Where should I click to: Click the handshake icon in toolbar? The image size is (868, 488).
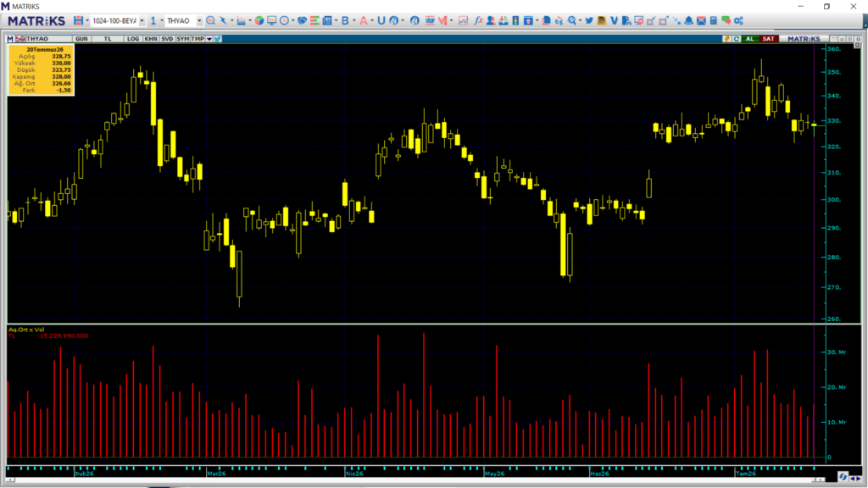302,20
